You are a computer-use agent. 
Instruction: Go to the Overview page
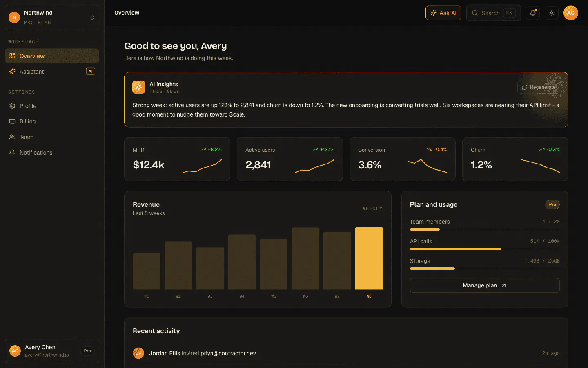pyautogui.click(x=52, y=56)
